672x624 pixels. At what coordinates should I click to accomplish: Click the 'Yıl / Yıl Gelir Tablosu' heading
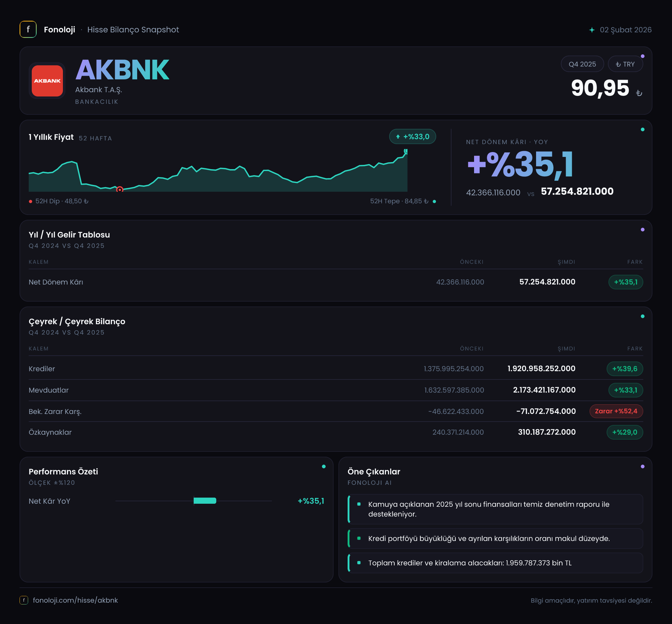(x=69, y=235)
